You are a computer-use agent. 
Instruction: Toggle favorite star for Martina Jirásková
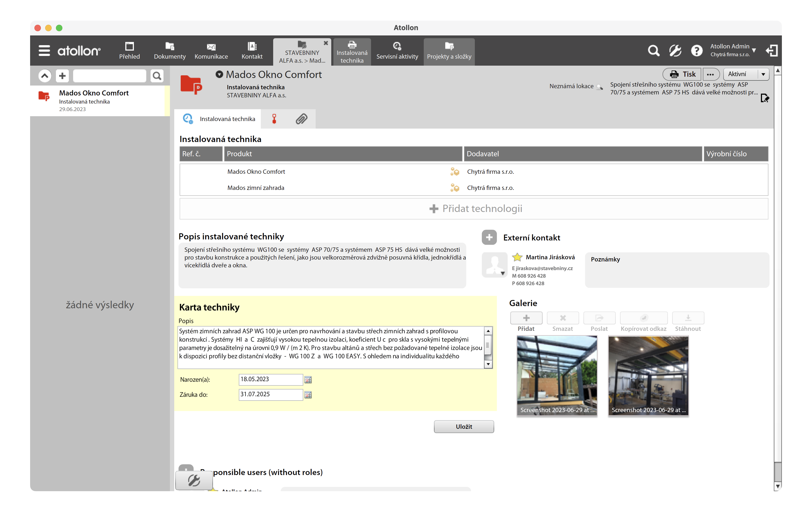[x=517, y=257]
